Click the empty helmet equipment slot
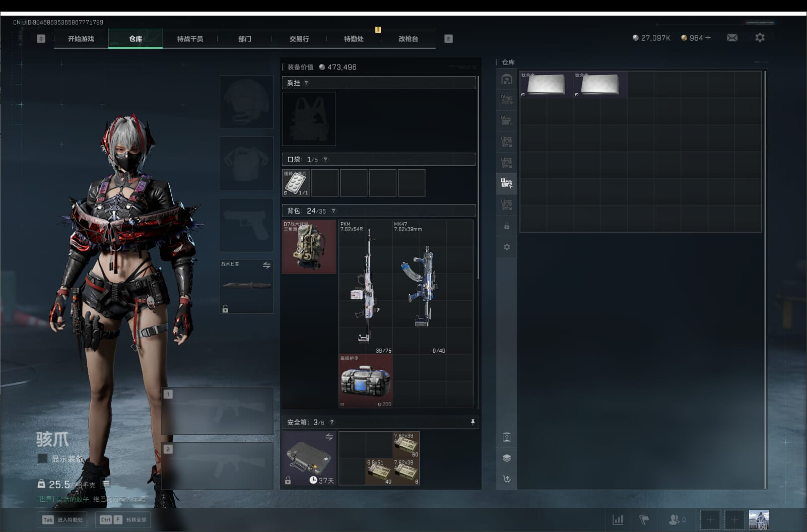 coord(246,102)
